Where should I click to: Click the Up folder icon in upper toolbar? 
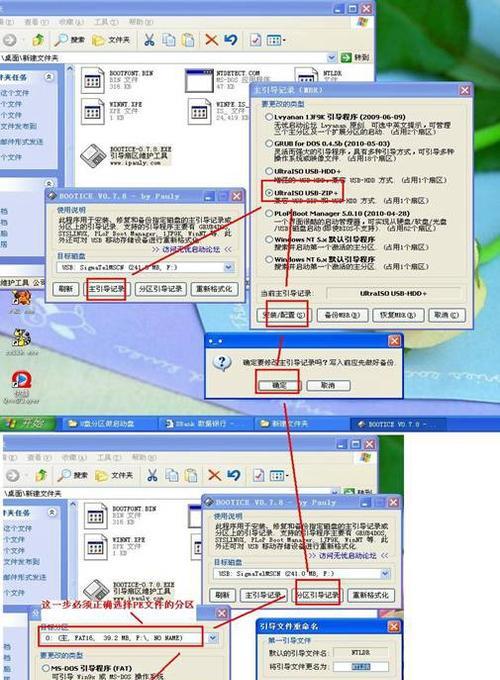coord(38,40)
